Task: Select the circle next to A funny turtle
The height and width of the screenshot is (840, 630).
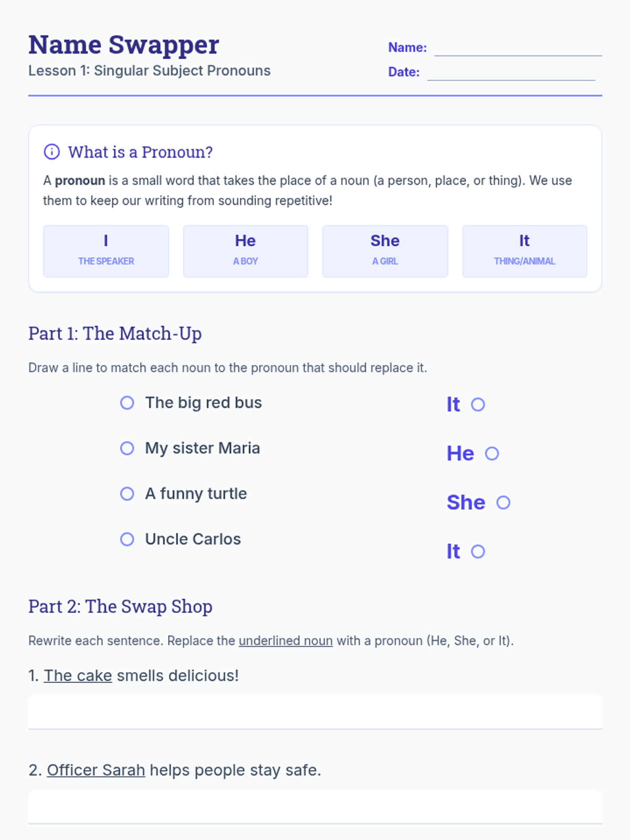Action: [x=127, y=493]
